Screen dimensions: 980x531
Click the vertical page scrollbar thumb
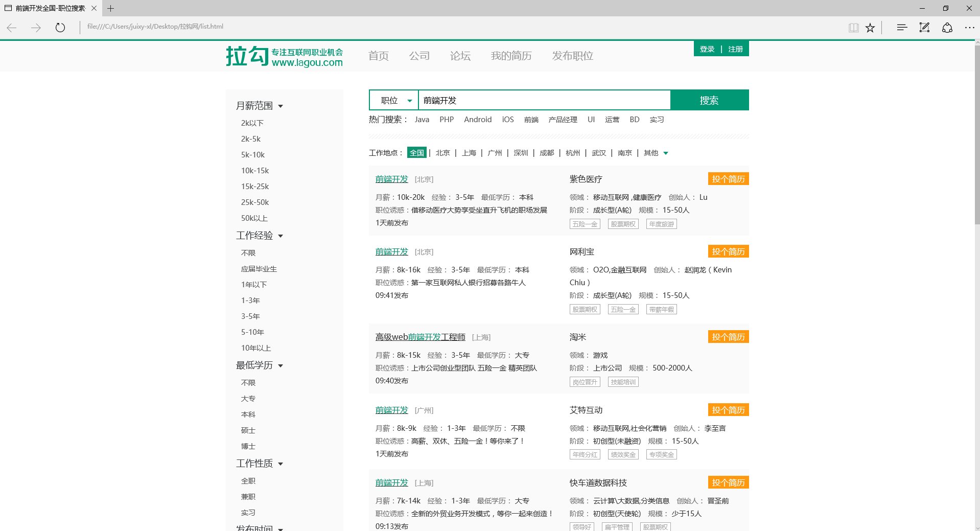pyautogui.click(x=977, y=135)
